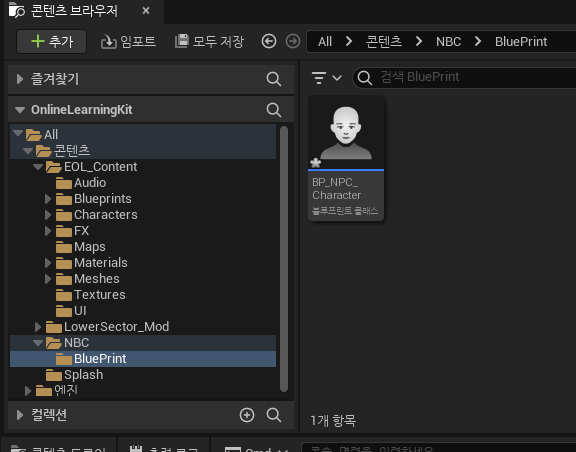Click the search icon in 컬렉션 panel
Viewport: 576px width, 452px height.
[274, 415]
